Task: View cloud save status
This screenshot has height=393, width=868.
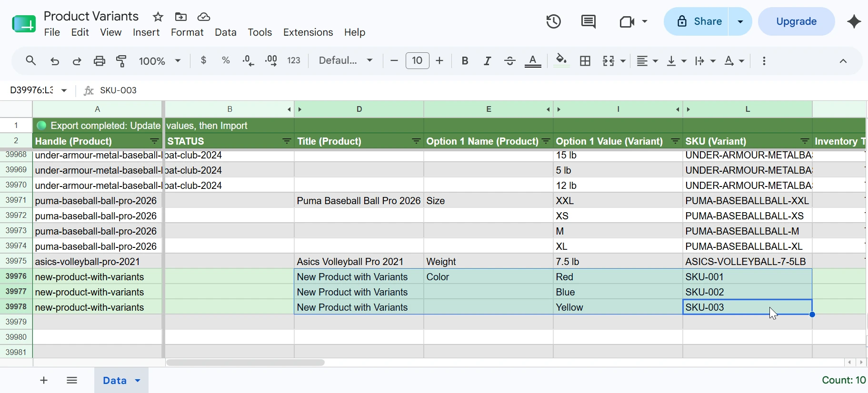Action: pyautogui.click(x=204, y=17)
